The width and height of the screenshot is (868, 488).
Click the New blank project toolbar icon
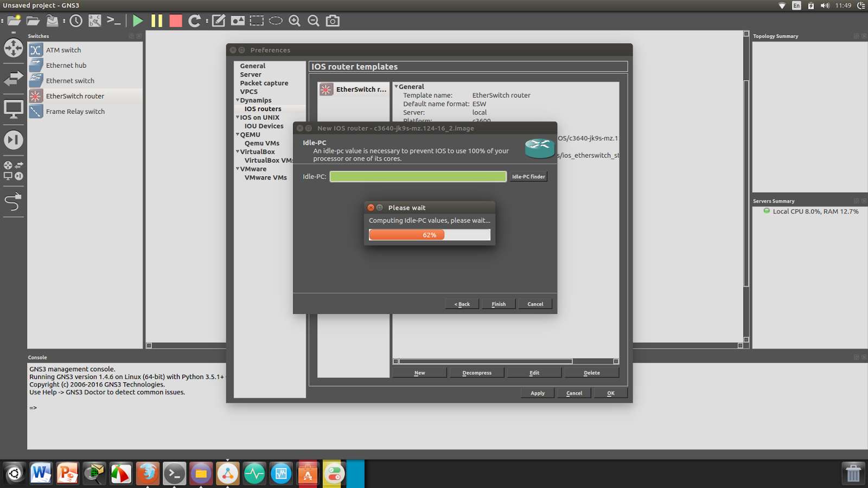click(14, 21)
